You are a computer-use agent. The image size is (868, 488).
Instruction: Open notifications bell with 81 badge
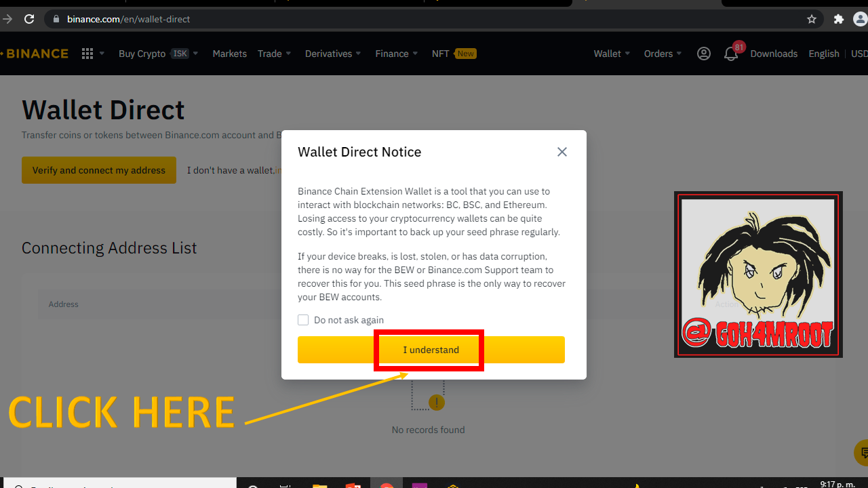tap(732, 52)
